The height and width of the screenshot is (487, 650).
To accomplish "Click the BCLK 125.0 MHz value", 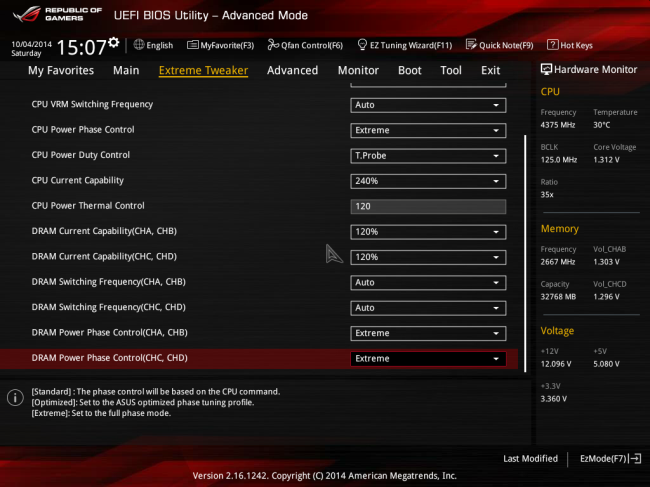I will click(558, 160).
